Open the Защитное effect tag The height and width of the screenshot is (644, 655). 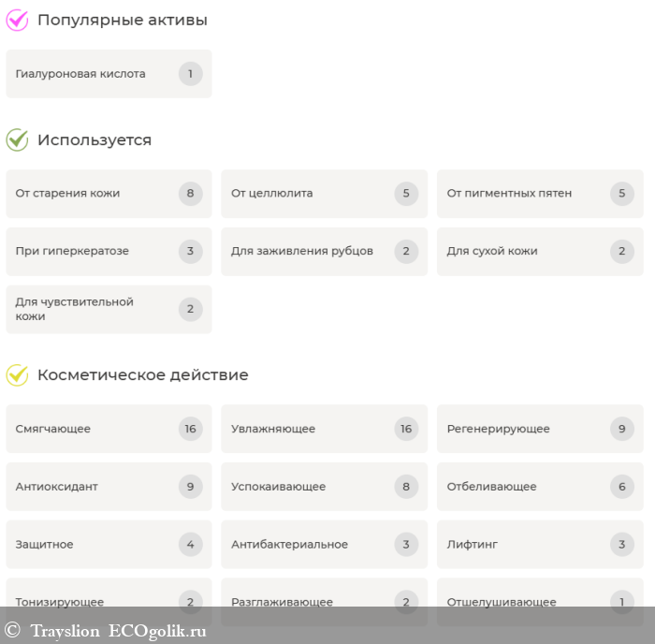coord(109,546)
